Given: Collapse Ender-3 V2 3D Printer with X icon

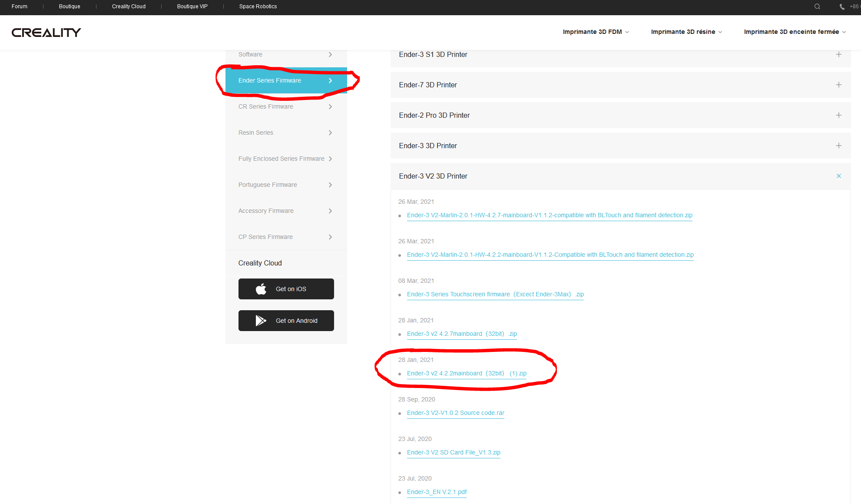Looking at the screenshot, I should (x=839, y=176).
